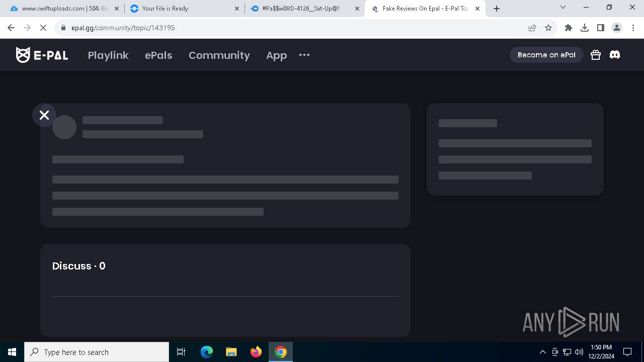The width and height of the screenshot is (644, 362).
Task: Open the Chrome profile avatar
Action: 617,28
